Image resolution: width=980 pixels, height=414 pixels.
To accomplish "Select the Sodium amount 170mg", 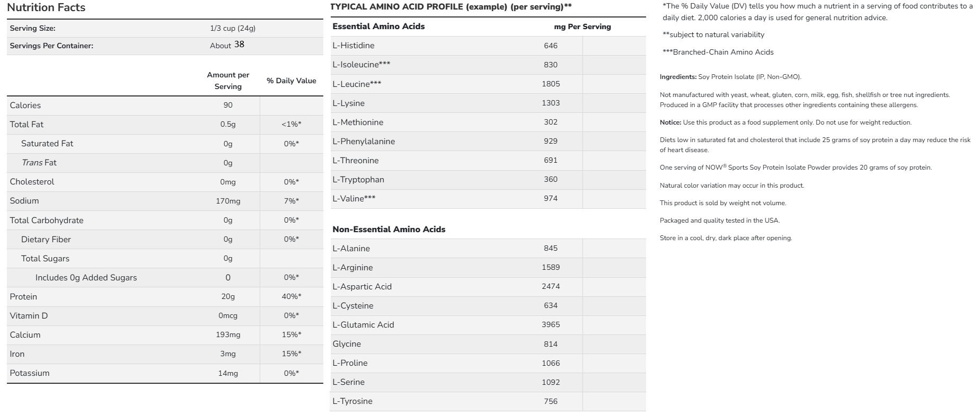I will 228,201.
